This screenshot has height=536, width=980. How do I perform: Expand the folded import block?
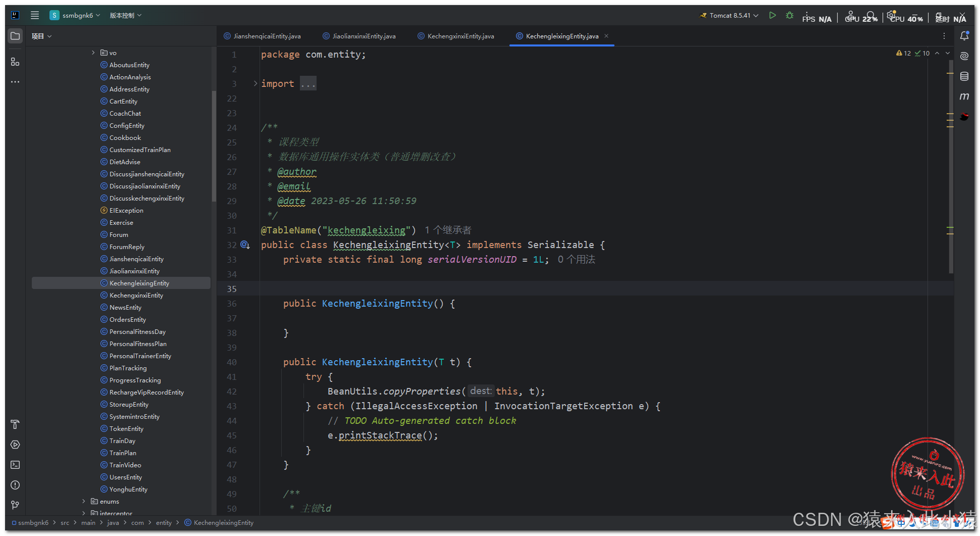tap(255, 83)
